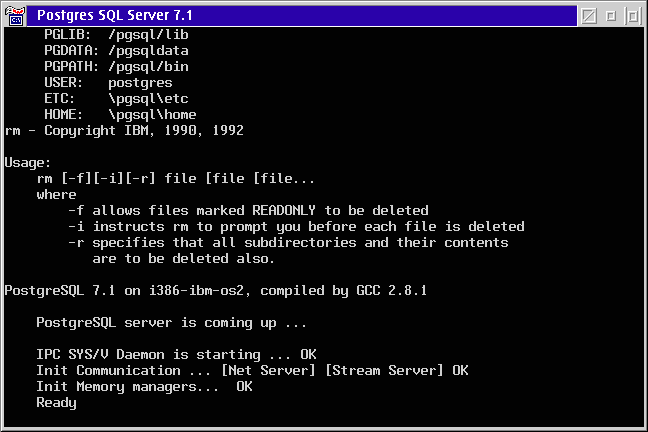Open the system menu icon in title bar
The height and width of the screenshot is (432, 648).
15,16
